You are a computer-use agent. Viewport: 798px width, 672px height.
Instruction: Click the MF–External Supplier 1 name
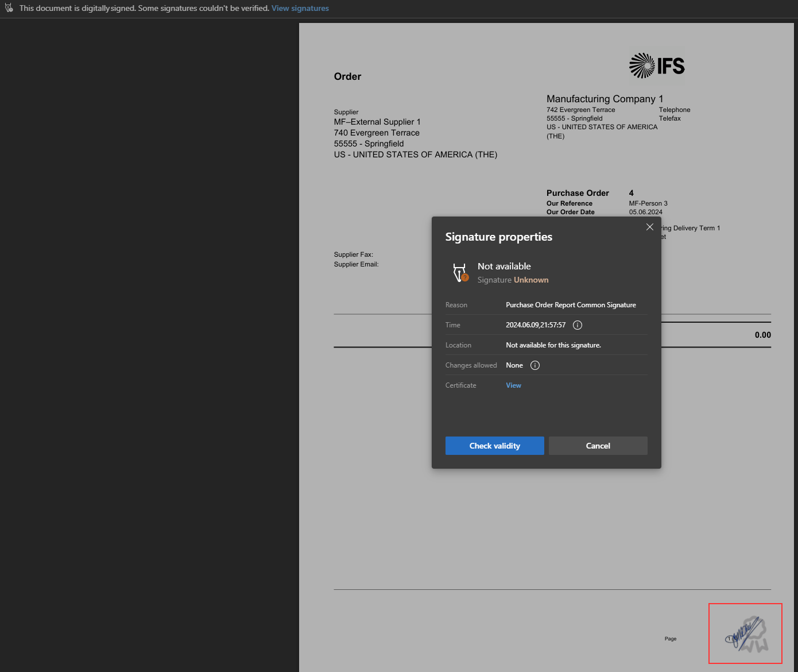pyautogui.click(x=377, y=122)
